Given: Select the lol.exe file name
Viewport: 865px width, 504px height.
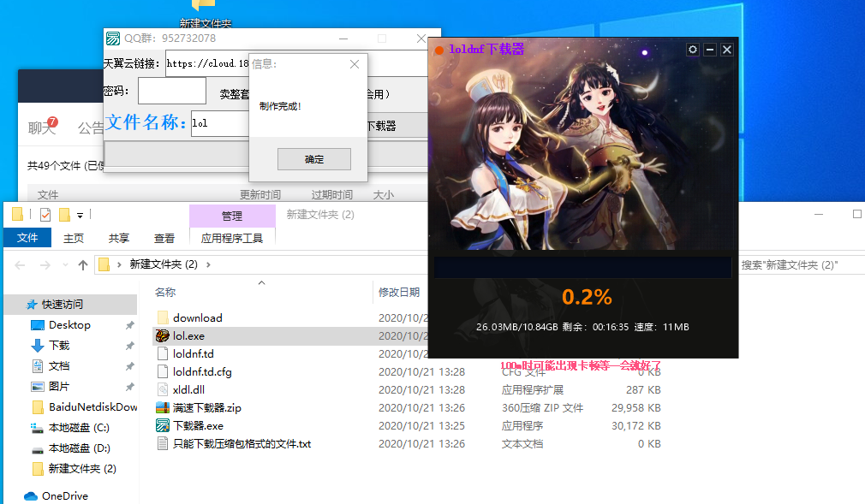Looking at the screenshot, I should (x=188, y=335).
